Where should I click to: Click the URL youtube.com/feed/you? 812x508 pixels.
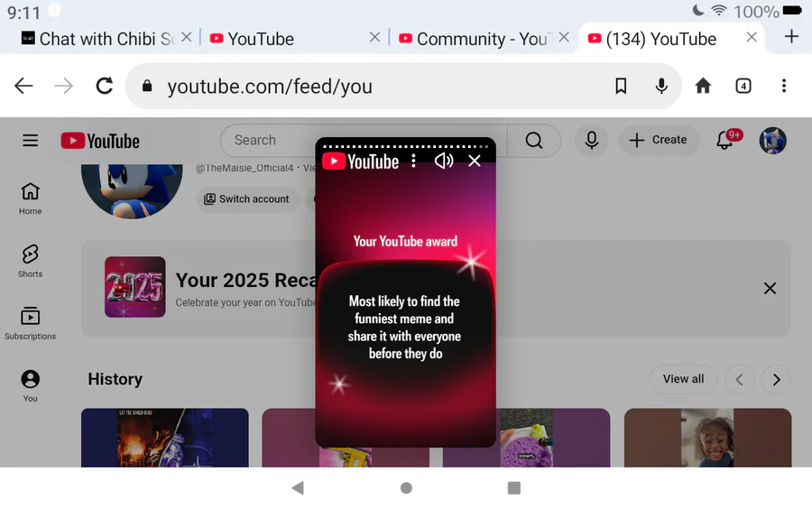click(270, 87)
